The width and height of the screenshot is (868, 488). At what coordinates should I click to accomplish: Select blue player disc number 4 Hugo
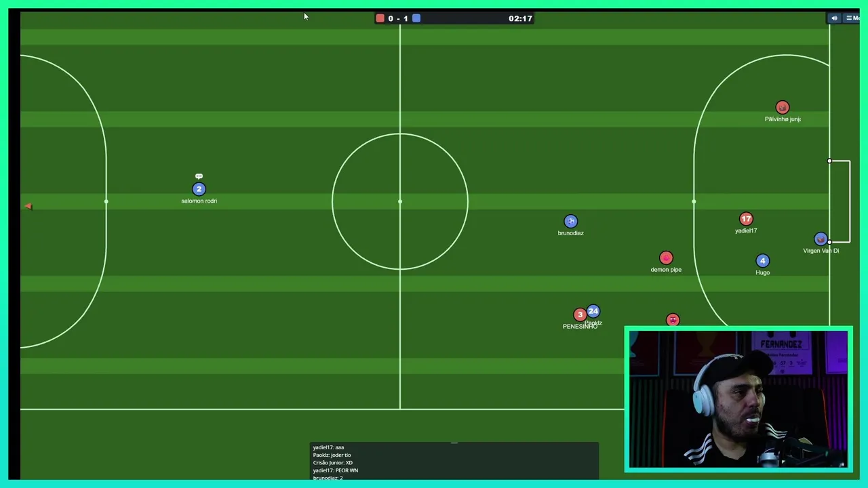click(x=762, y=261)
